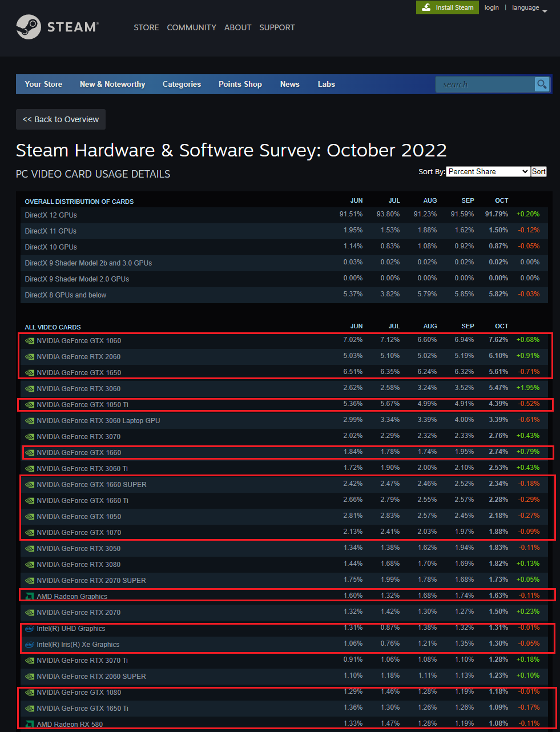Open the New & Noteworthy tab
This screenshot has height=732, width=560.
click(112, 84)
